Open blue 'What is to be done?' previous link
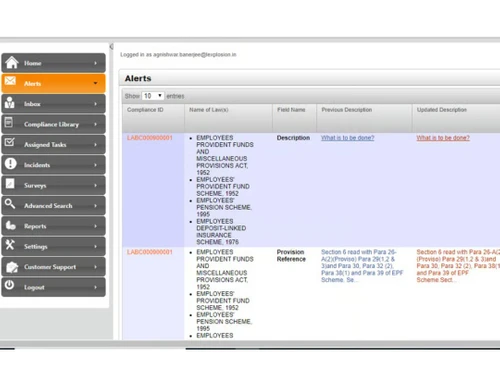 tap(348, 138)
